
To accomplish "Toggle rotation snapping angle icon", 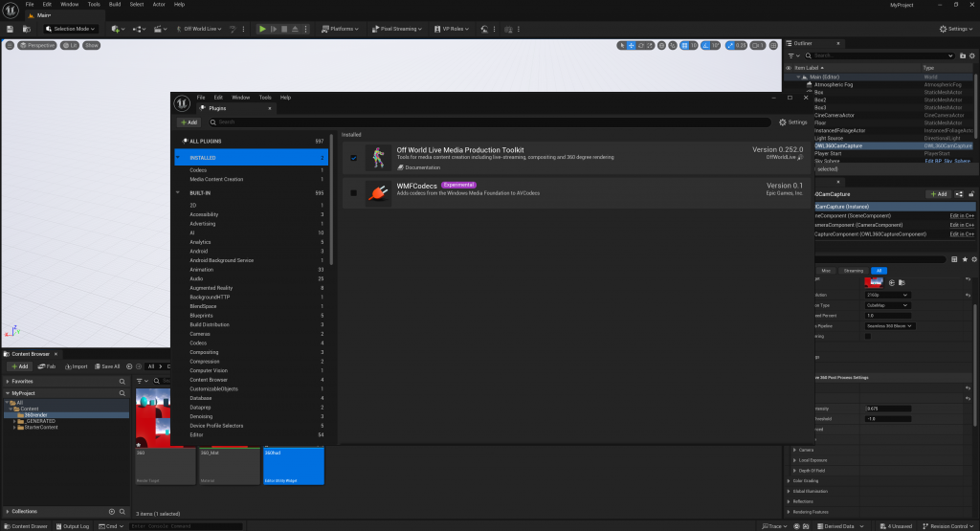I will 705,46.
